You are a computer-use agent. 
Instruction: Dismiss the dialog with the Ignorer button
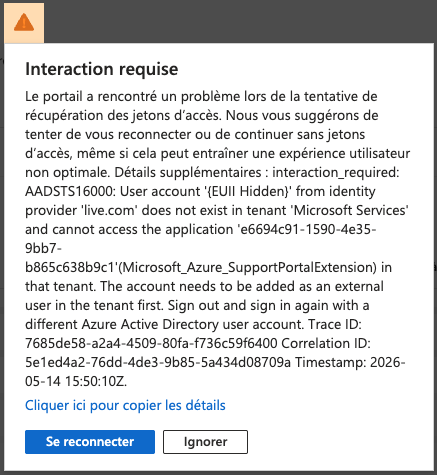[205, 442]
